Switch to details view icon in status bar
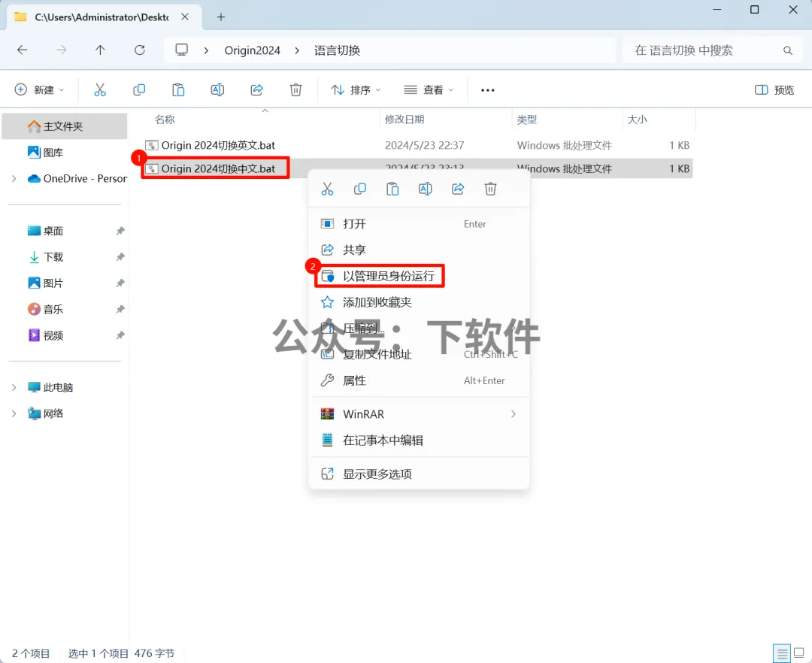The height and width of the screenshot is (663, 812). [781, 653]
